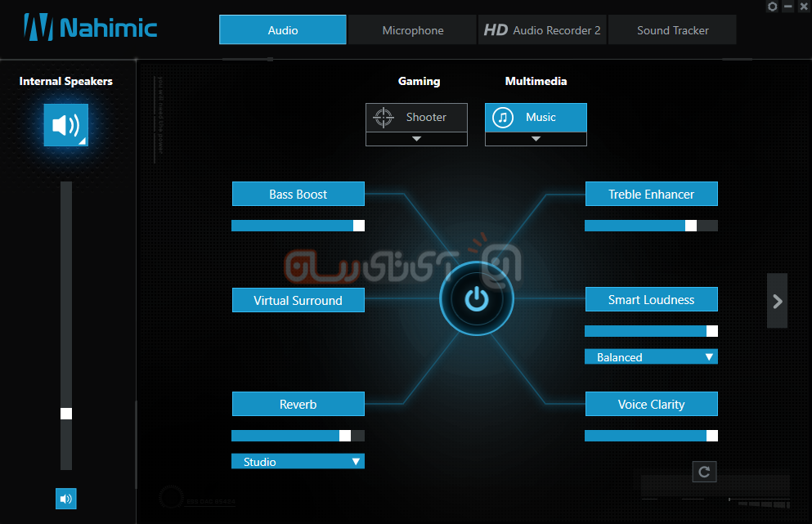The width and height of the screenshot is (812, 524).
Task: Click the central power button icon
Action: 477,299
